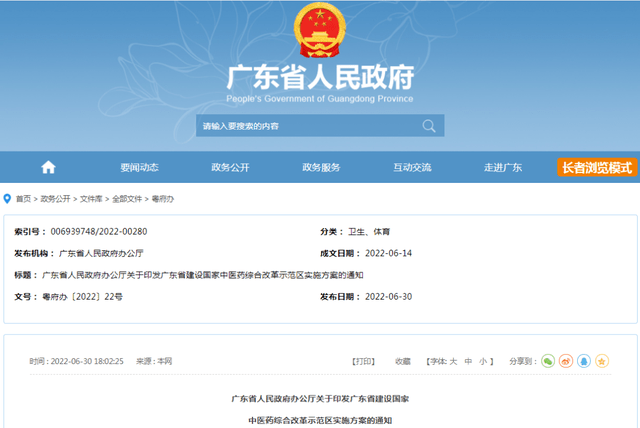Share article to WeChat
The width and height of the screenshot is (640, 428).
(547, 360)
